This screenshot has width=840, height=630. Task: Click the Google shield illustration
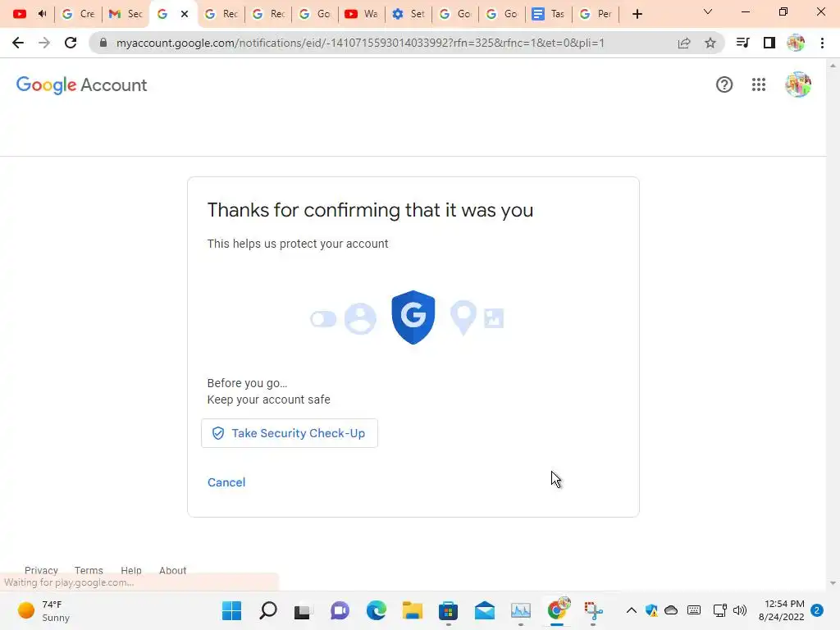point(413,317)
